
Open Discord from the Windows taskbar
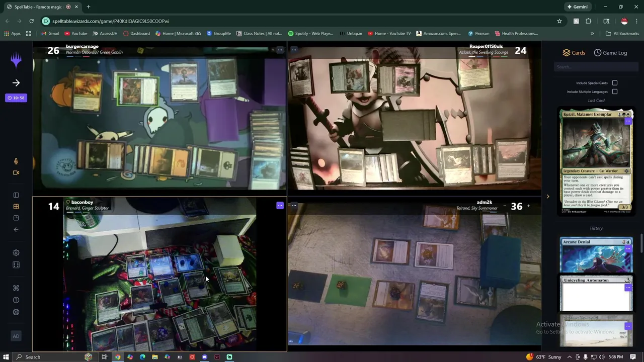pos(204,357)
